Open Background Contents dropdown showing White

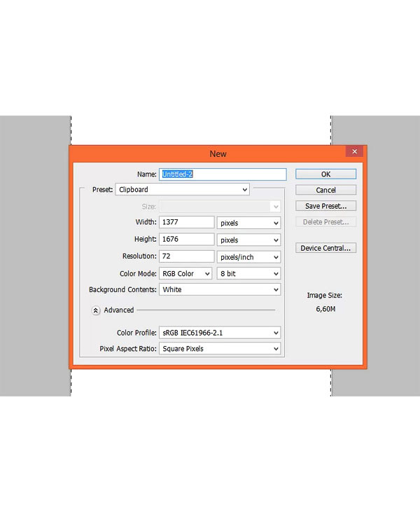(x=220, y=289)
